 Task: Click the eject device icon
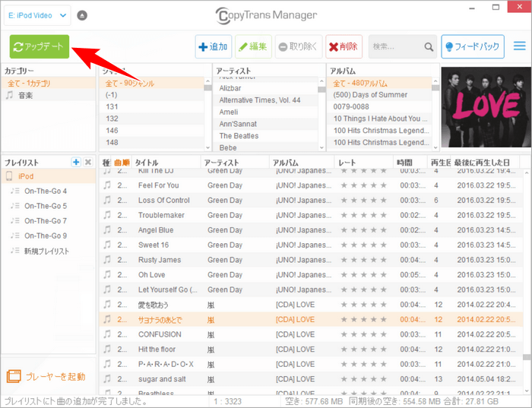[x=82, y=16]
